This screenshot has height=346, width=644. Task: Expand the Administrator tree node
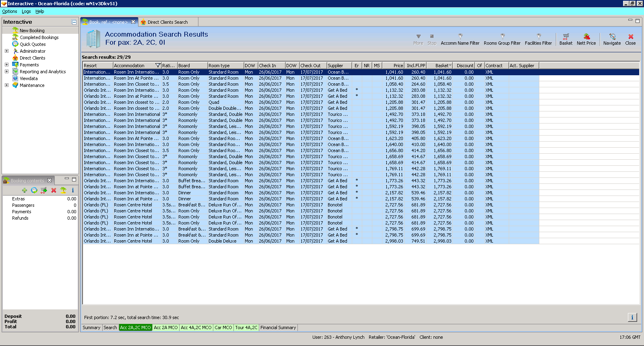[6, 51]
